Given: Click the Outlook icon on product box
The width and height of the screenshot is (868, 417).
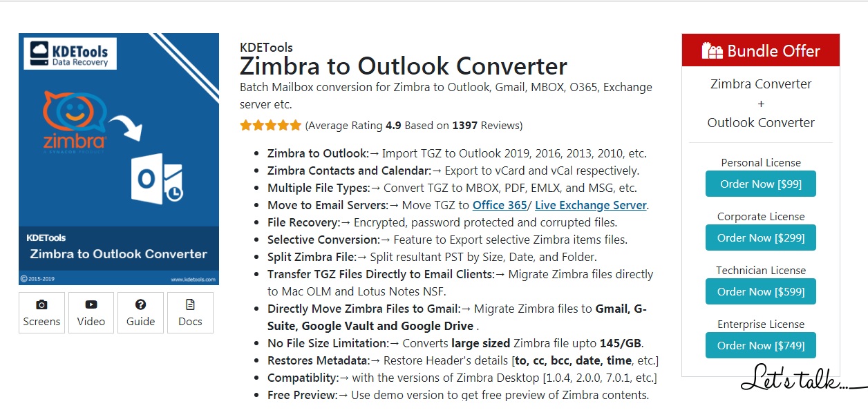Looking at the screenshot, I should pos(157,179).
